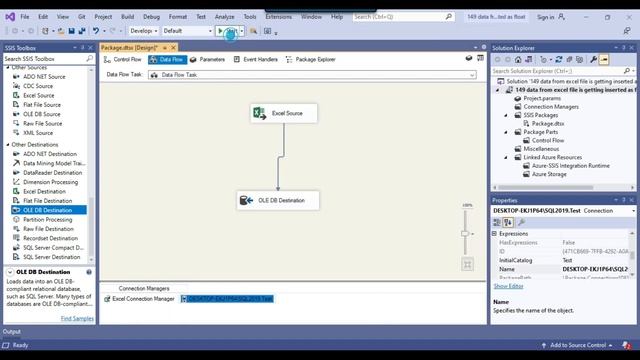The height and width of the screenshot is (360, 640).
Task: Click wrench Properties icon in Solution Explorer
Action: [x=593, y=60]
